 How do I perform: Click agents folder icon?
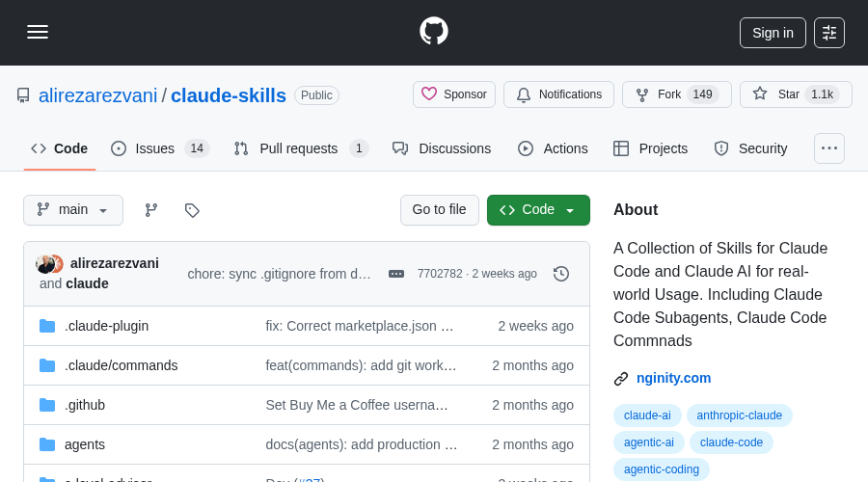47,445
